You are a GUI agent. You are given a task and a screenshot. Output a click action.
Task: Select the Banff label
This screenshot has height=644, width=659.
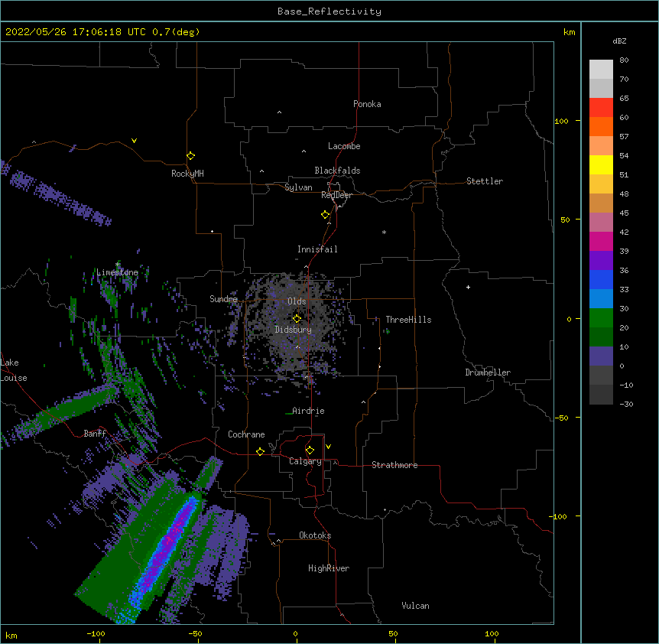click(x=95, y=434)
